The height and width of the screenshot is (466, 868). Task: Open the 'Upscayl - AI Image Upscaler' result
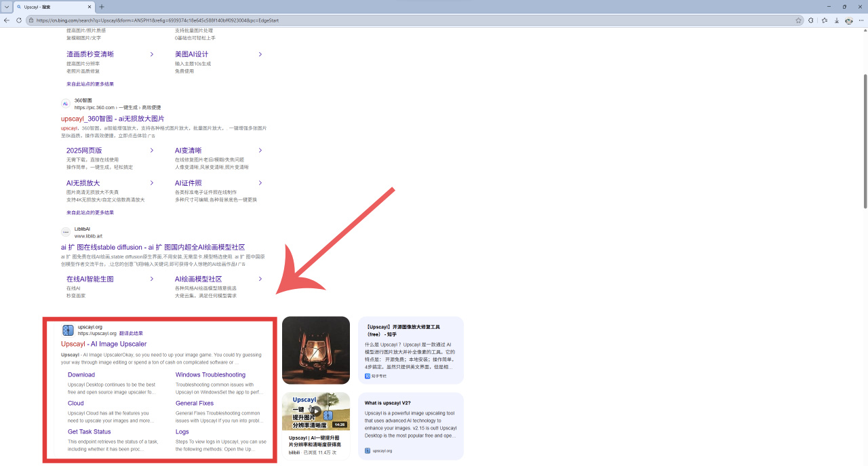(x=104, y=344)
